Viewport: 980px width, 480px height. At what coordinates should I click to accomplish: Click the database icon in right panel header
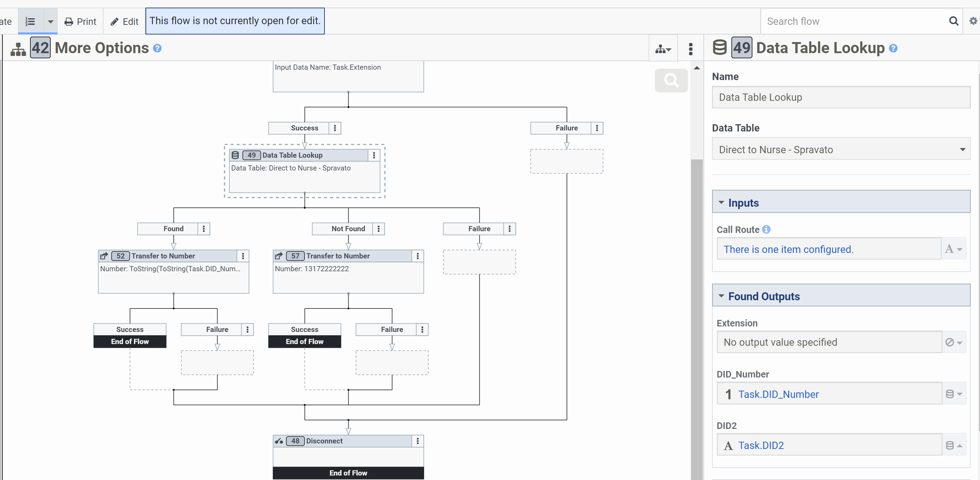719,48
